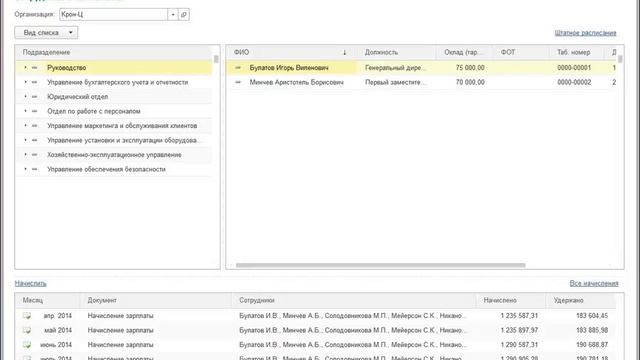Open the Все начисления link
Image resolution: width=640 pixels, height=360 pixels.
(594, 283)
